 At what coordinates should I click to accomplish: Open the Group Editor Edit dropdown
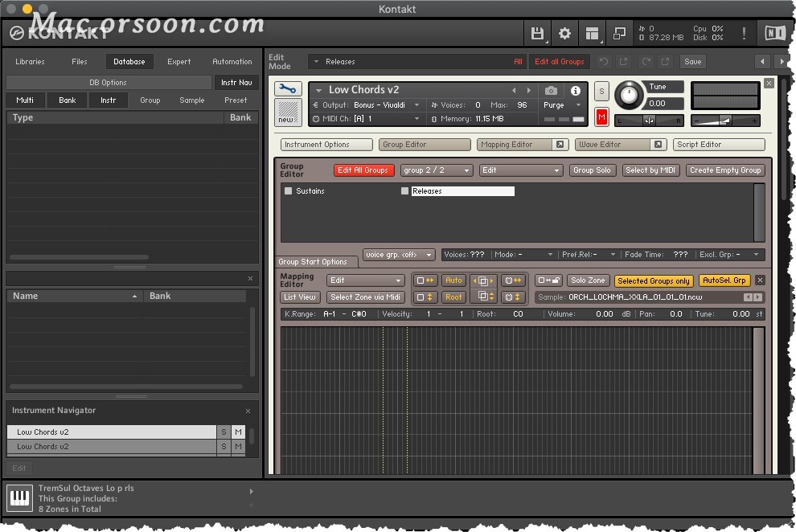[521, 170]
